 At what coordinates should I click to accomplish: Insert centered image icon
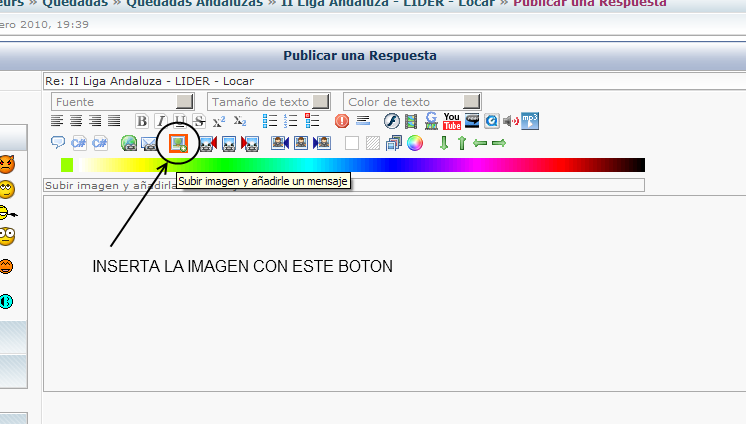(229, 143)
